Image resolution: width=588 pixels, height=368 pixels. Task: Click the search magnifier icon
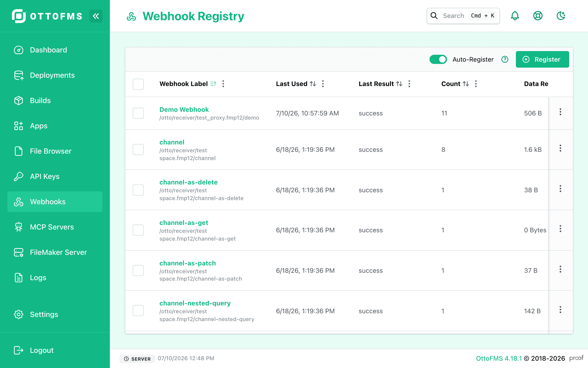[x=434, y=16]
